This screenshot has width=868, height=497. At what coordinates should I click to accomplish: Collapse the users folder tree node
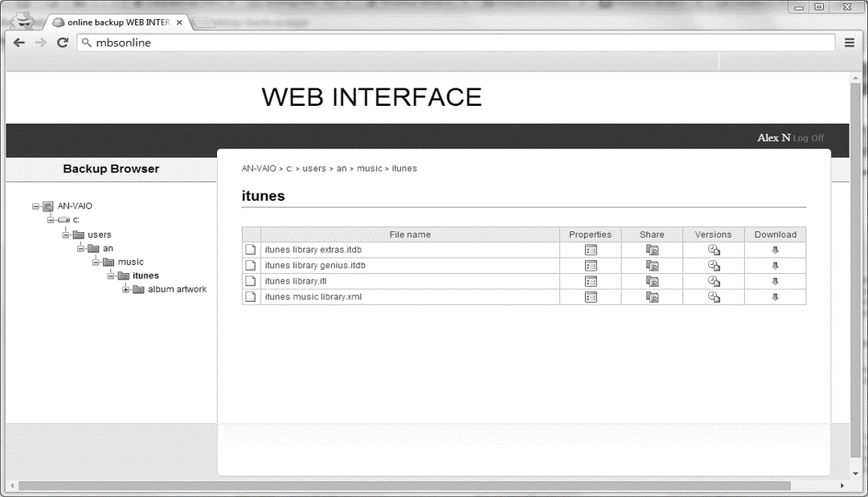coord(65,235)
